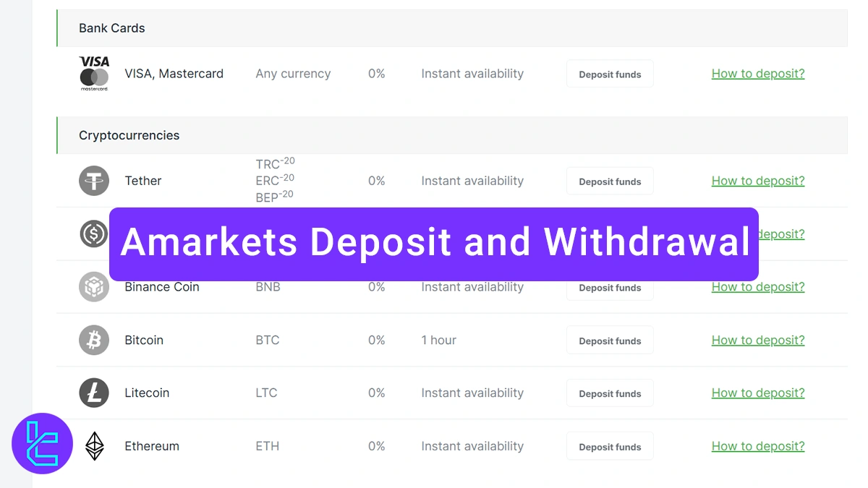This screenshot has height=488, width=868.
Task: Open How to deposit for Ethereum
Action: click(x=758, y=446)
